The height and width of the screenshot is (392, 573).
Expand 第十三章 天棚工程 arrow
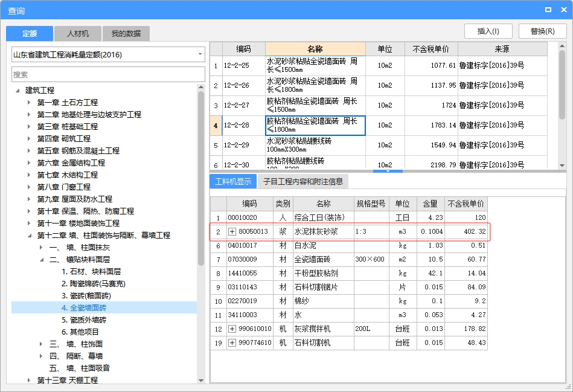(x=29, y=381)
